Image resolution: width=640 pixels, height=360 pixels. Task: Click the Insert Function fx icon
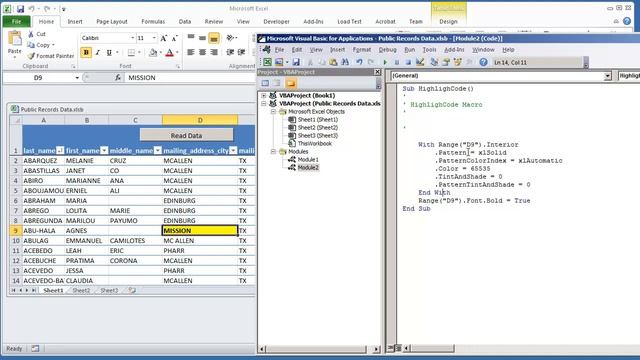(x=118, y=78)
